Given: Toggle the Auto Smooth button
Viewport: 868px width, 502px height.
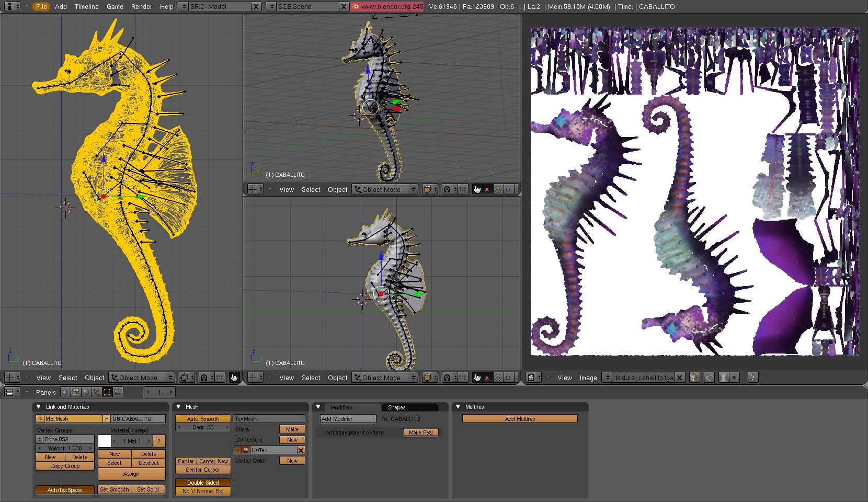Looking at the screenshot, I should coord(203,419).
